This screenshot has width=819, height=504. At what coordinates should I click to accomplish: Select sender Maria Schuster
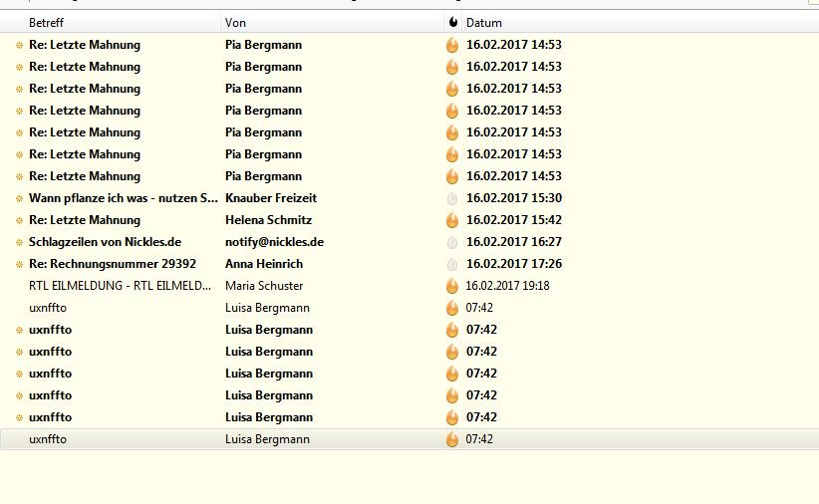click(x=264, y=286)
